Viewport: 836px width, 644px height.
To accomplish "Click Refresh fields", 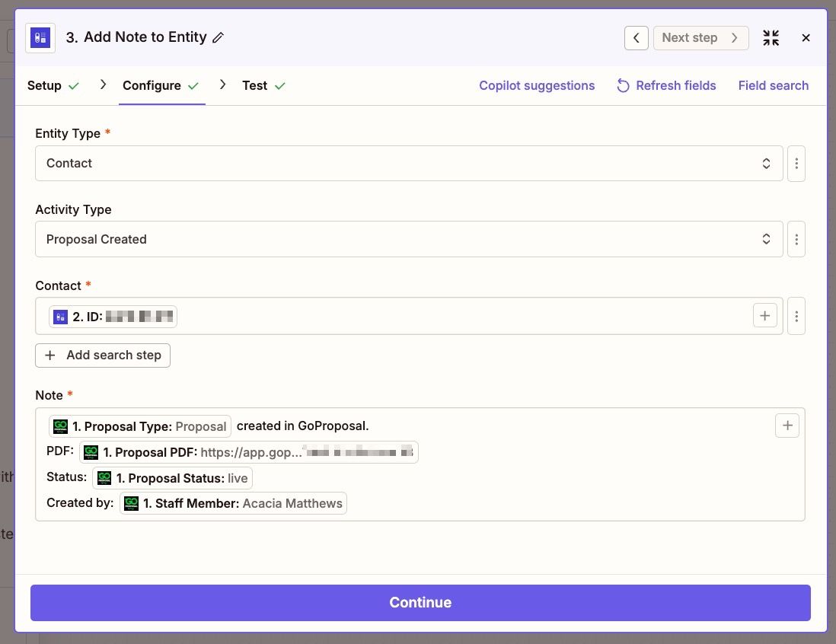I will [x=666, y=86].
